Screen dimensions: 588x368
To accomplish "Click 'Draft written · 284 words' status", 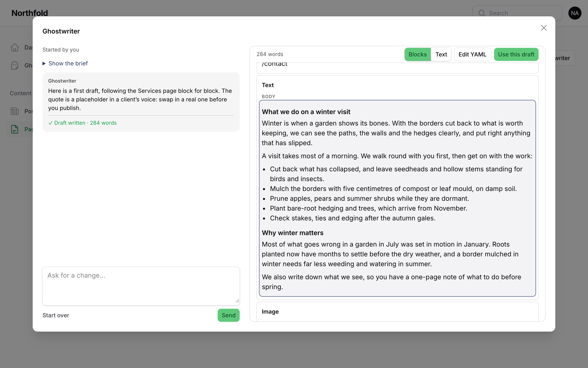I will [83, 123].
